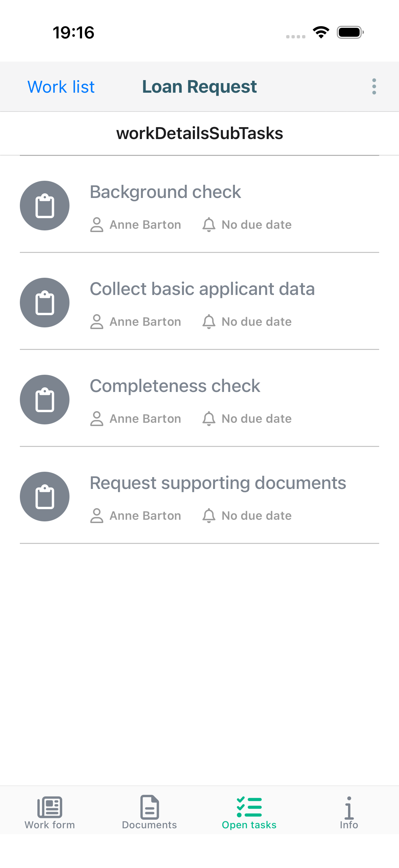This screenshot has height=868, width=399.
Task: Open the three-dot overflow menu
Action: tap(374, 87)
